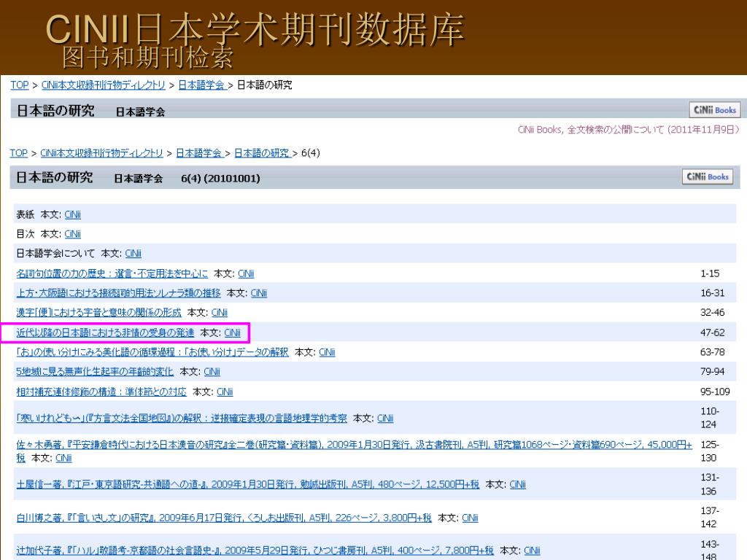
Task: Open 日本語の研究 link in the lower breadcrumb
Action: pos(262,153)
